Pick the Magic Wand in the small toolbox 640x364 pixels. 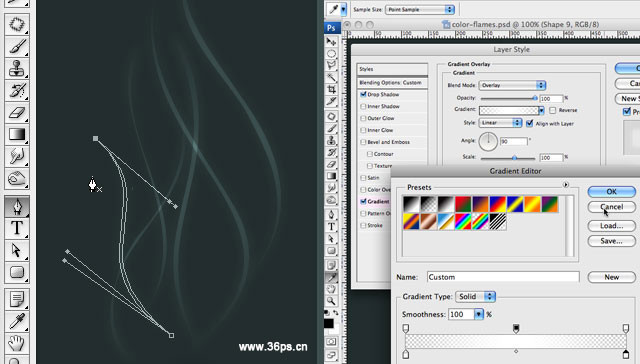coord(331,77)
